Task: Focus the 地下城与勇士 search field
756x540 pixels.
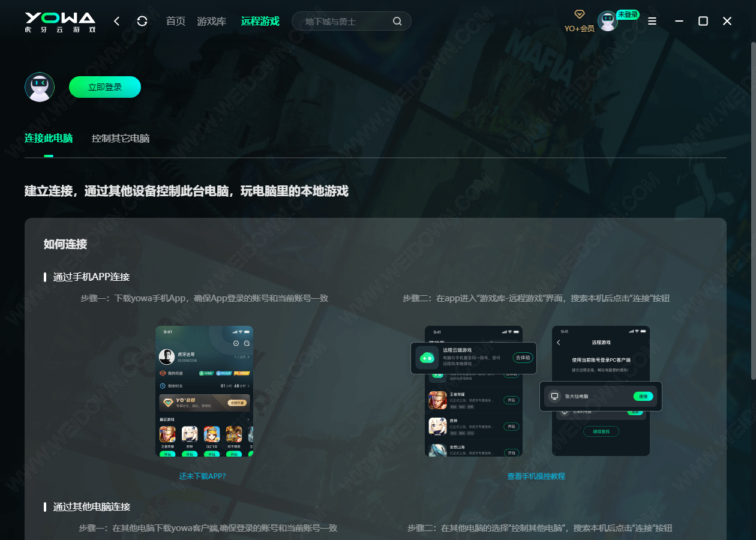Action: point(352,21)
